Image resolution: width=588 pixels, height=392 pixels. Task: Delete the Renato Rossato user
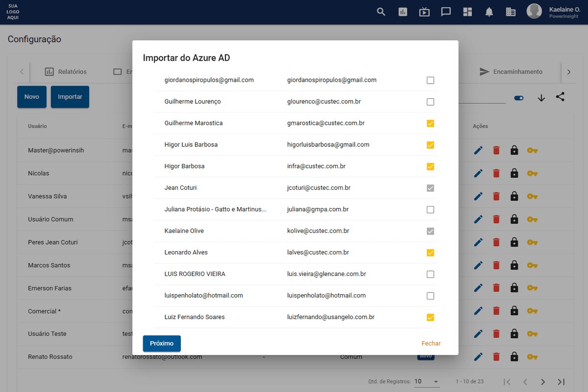click(496, 357)
